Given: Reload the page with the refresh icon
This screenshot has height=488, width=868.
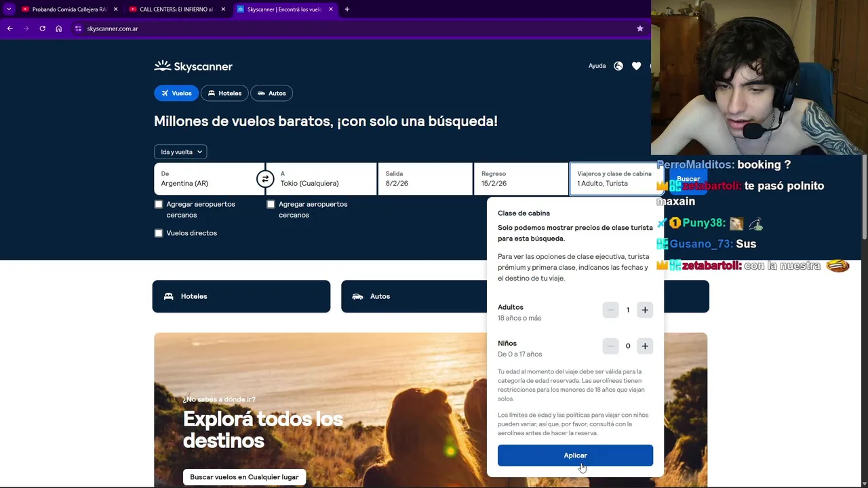Looking at the screenshot, I should coord(42,28).
